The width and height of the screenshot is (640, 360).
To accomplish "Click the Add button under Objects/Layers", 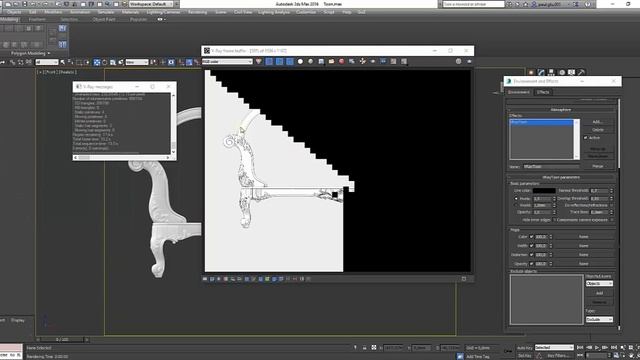I will coord(599,293).
